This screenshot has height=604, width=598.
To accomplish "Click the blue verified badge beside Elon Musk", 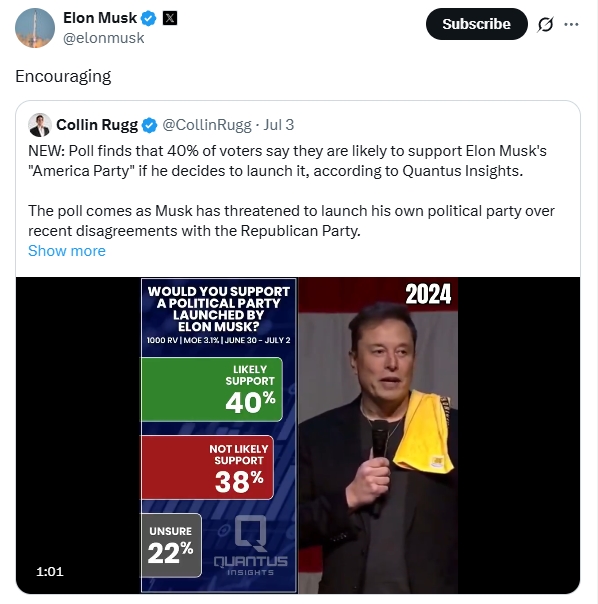I will click(x=148, y=18).
